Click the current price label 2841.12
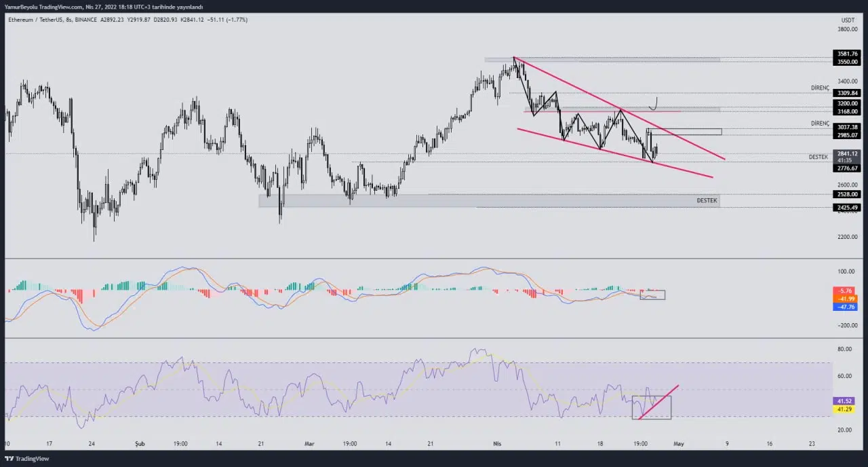Screen dimensions: 868x467 (x=847, y=154)
